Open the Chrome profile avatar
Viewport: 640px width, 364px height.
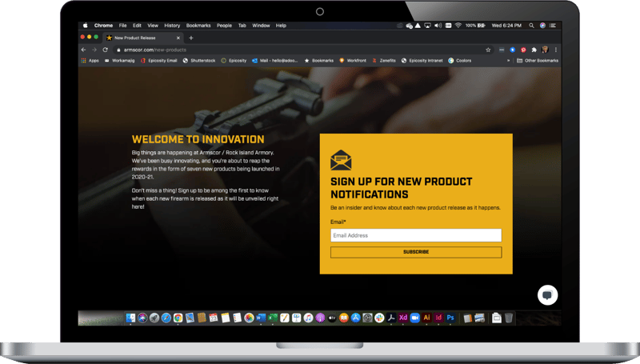click(x=545, y=50)
